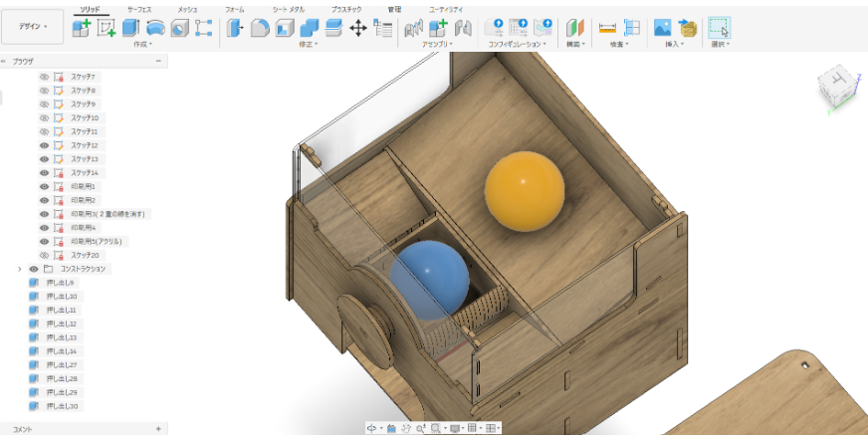
Task: Select the Press Pull tool icon
Action: tap(235, 28)
